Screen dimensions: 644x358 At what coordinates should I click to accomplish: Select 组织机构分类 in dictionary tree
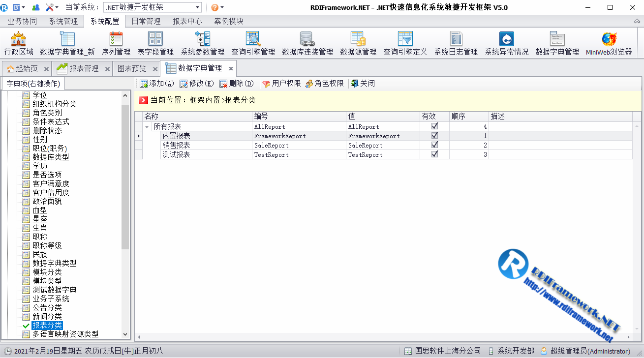coord(55,104)
